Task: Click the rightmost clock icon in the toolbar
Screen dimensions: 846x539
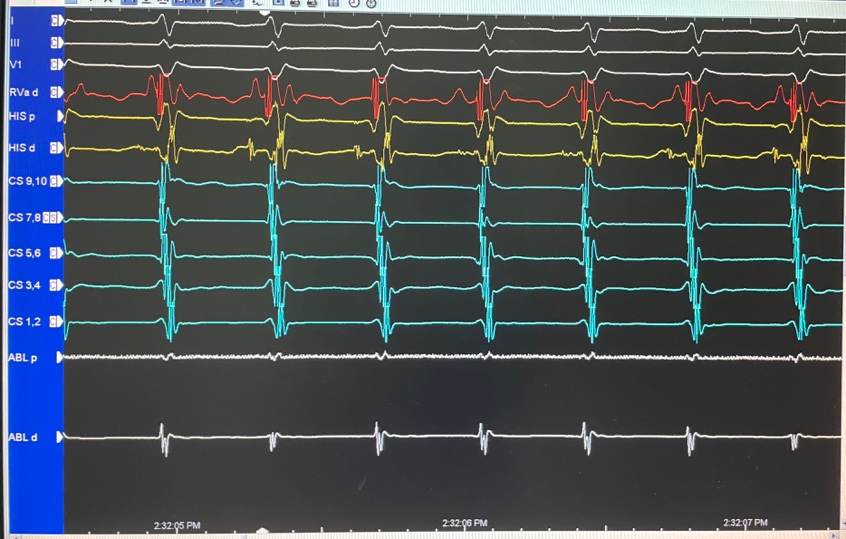Action: pyautogui.click(x=371, y=4)
